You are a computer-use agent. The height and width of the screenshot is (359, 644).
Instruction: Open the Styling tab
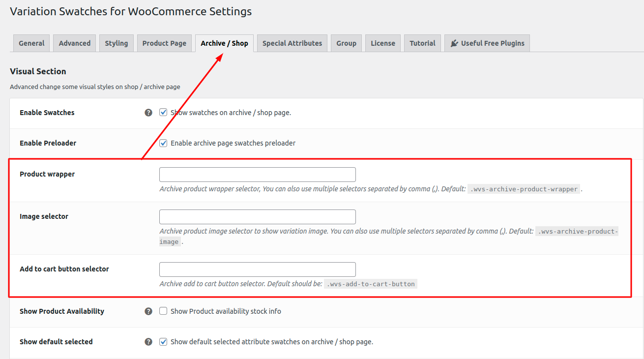(117, 43)
